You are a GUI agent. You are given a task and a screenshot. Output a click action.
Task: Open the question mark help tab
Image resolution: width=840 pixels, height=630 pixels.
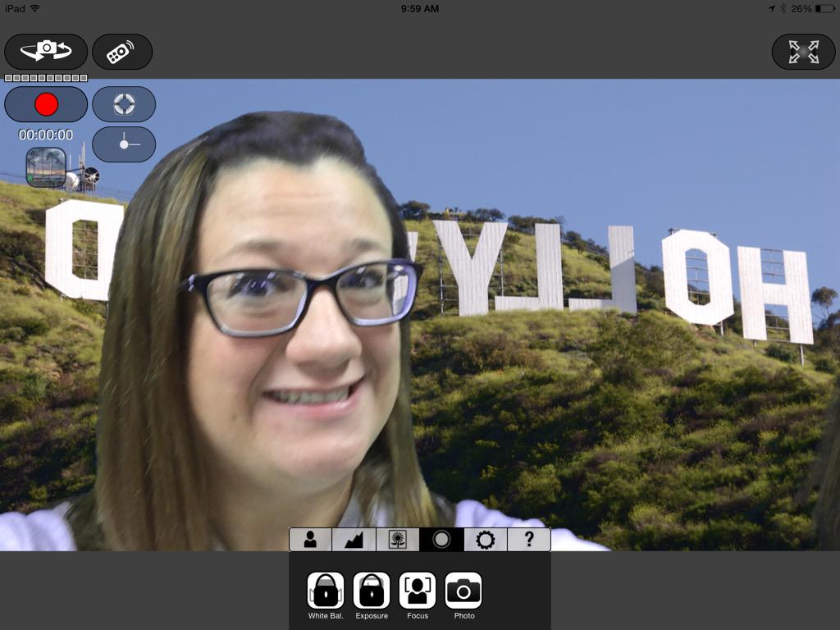(529, 540)
